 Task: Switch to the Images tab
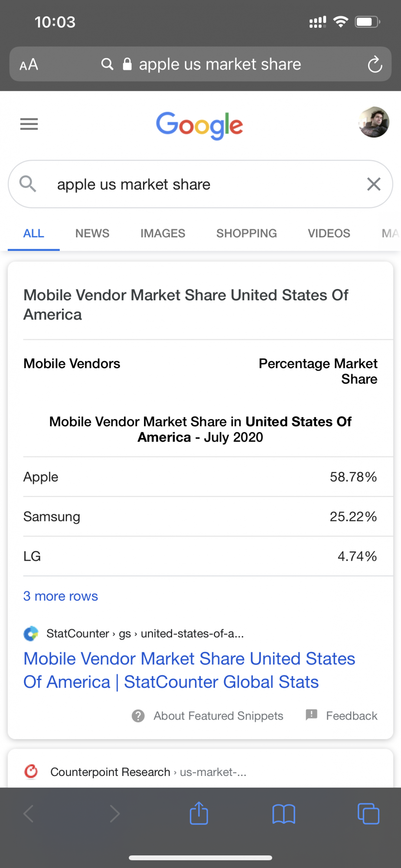[163, 233]
